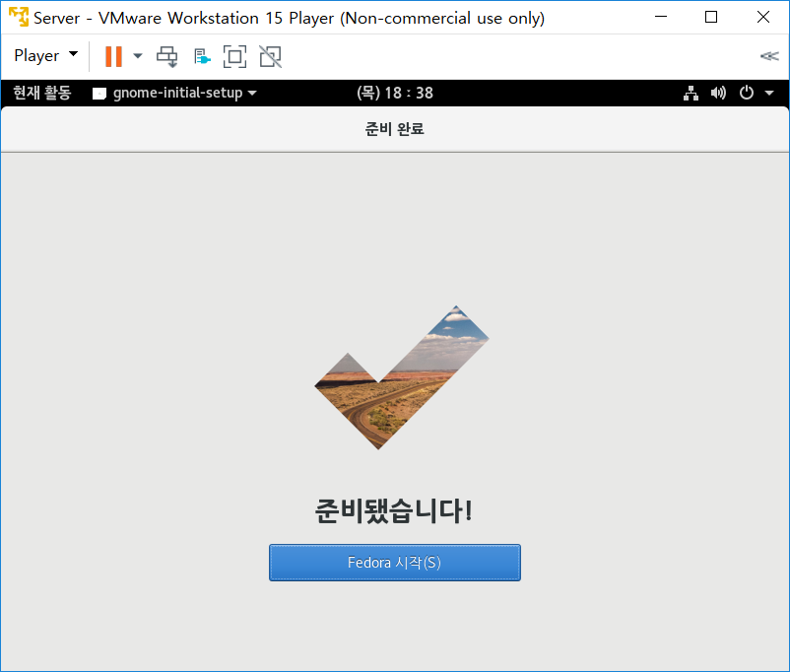The height and width of the screenshot is (672, 790).
Task: Click the 준비됐습니다! heading
Action: tap(393, 510)
